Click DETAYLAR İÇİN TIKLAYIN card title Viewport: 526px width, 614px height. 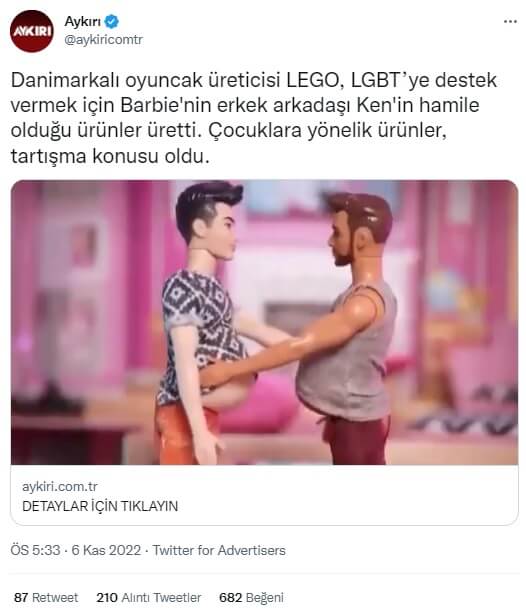coord(100,506)
